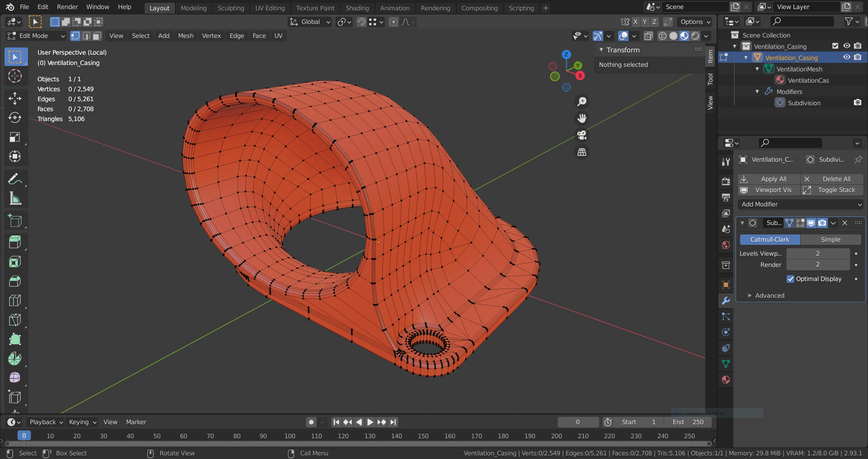
Task: Enable wireframe viewport shading
Action: click(x=662, y=36)
